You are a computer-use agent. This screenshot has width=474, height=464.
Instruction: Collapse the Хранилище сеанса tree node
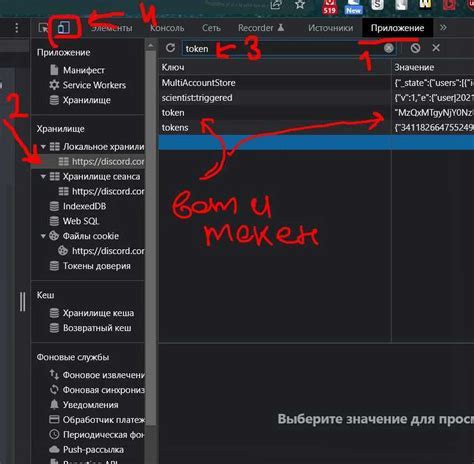(43, 176)
